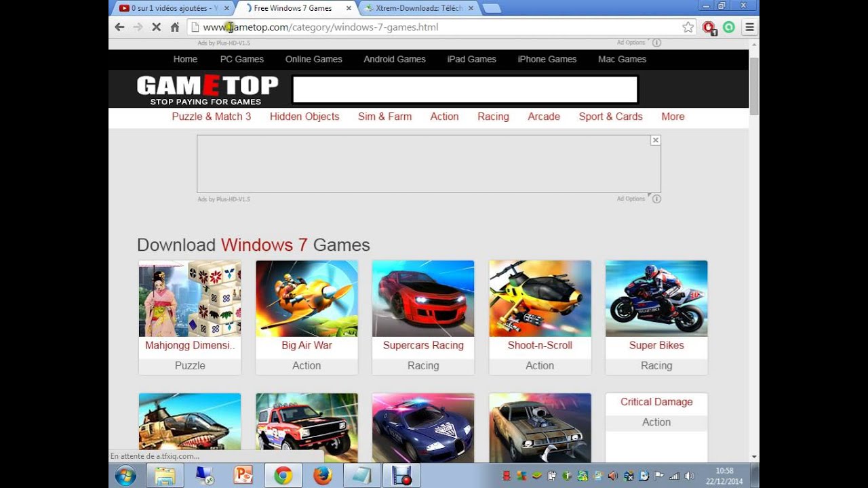Open iPhone Games in the top navigation
This screenshot has width=868, height=488.
click(547, 59)
